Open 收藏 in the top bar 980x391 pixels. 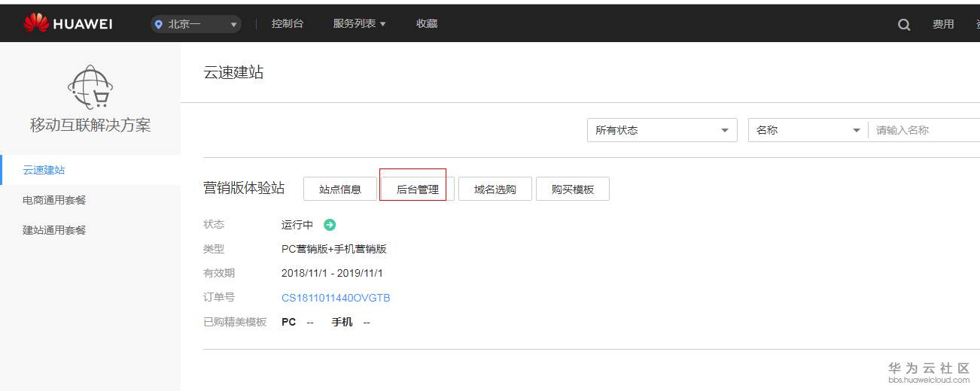(x=427, y=24)
